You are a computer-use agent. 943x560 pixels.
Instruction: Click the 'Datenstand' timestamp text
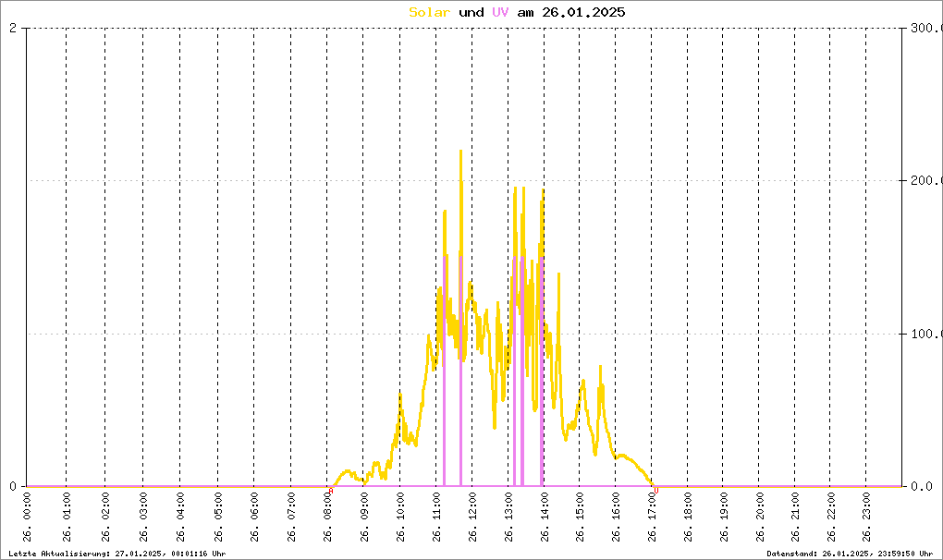point(850,554)
